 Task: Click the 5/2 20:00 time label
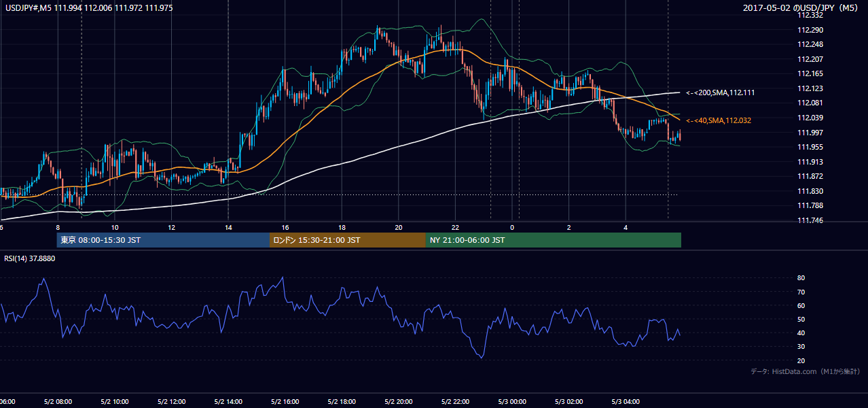399,402
